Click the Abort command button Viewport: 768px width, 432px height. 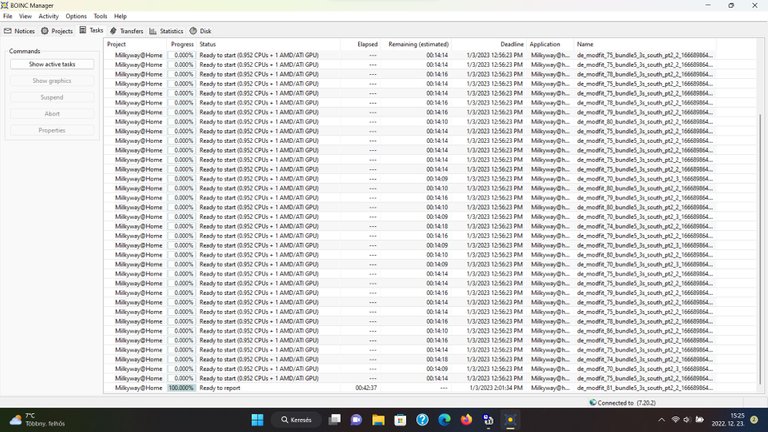click(52, 114)
